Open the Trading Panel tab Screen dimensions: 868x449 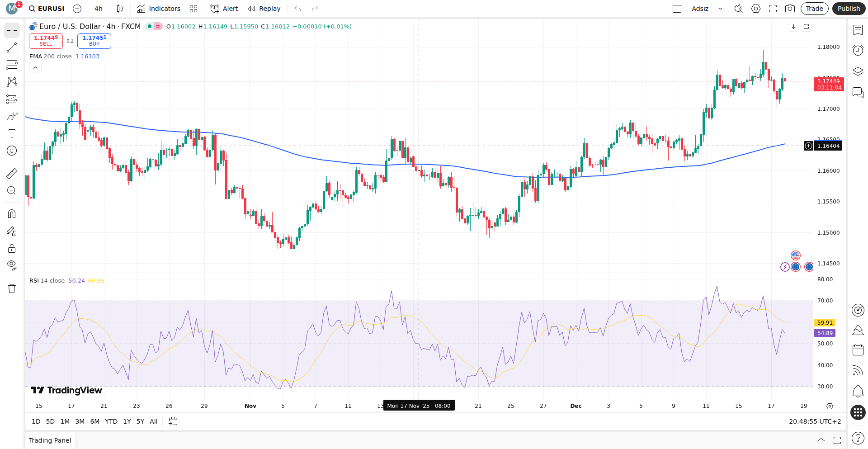click(x=50, y=440)
